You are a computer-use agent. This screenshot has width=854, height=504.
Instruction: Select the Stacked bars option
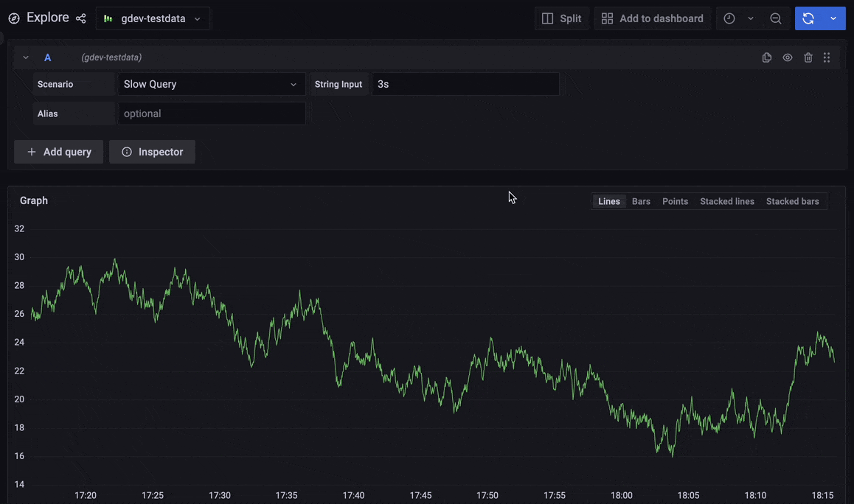pyautogui.click(x=792, y=200)
